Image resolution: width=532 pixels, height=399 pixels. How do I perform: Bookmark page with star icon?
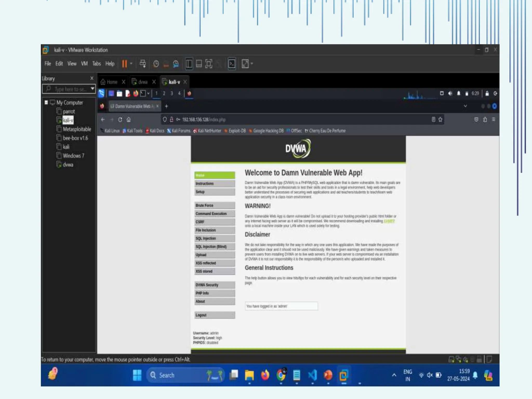pyautogui.click(x=440, y=119)
